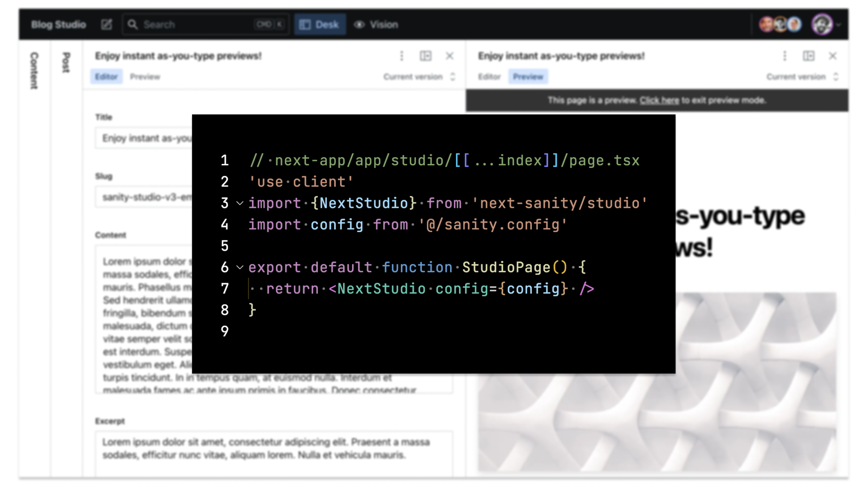Click right pane split view icon
The image size is (868, 488).
(809, 56)
